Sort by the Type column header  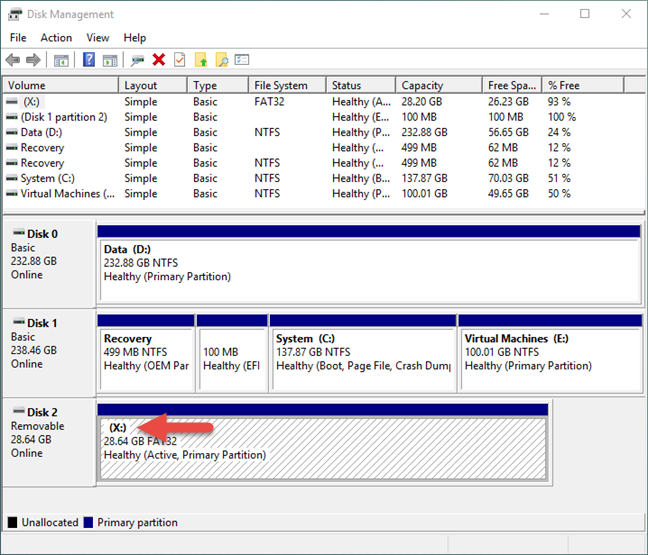pyautogui.click(x=218, y=85)
